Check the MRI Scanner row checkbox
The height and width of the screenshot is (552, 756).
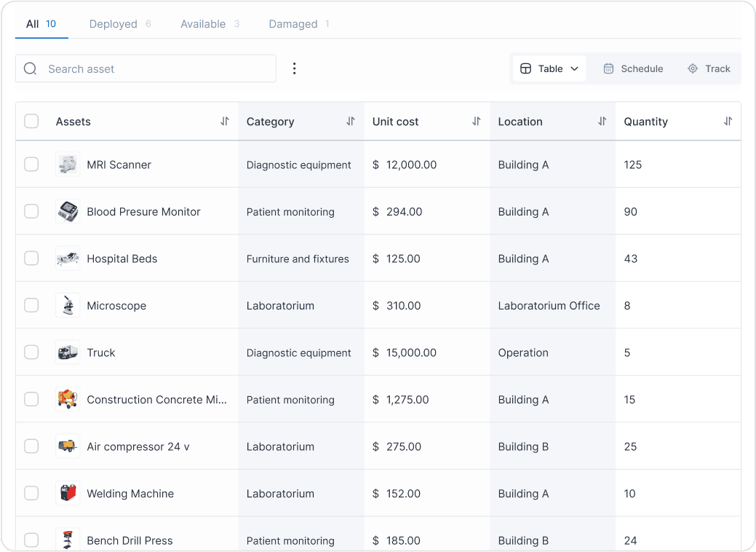(31, 165)
